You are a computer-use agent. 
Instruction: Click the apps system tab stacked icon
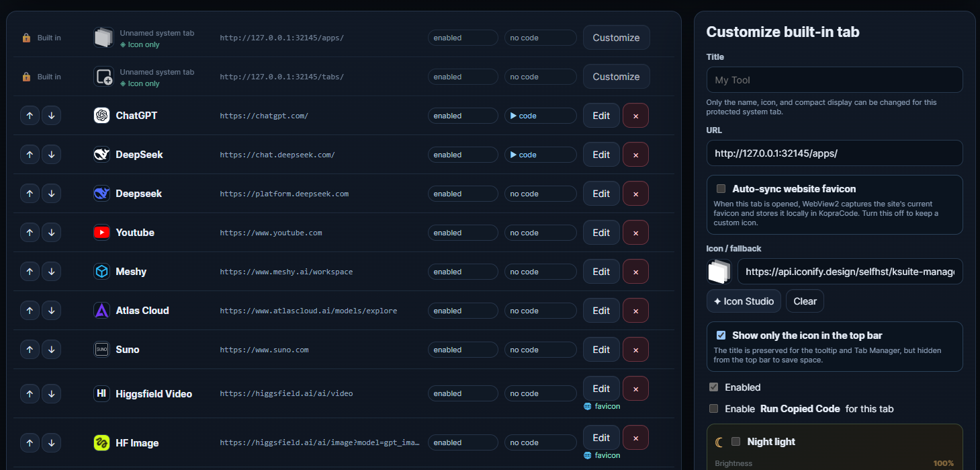click(103, 38)
